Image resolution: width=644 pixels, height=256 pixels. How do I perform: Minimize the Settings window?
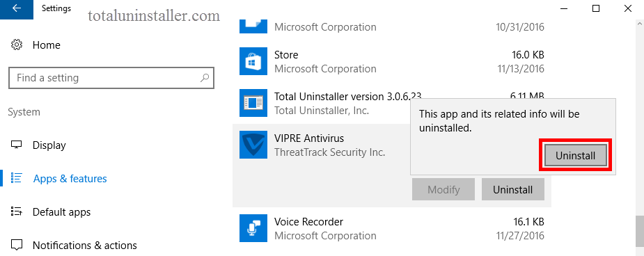[563, 8]
